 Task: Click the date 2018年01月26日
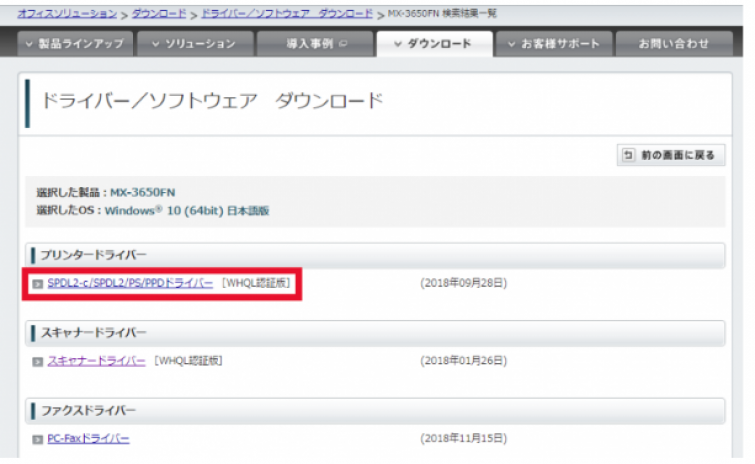[x=464, y=361]
